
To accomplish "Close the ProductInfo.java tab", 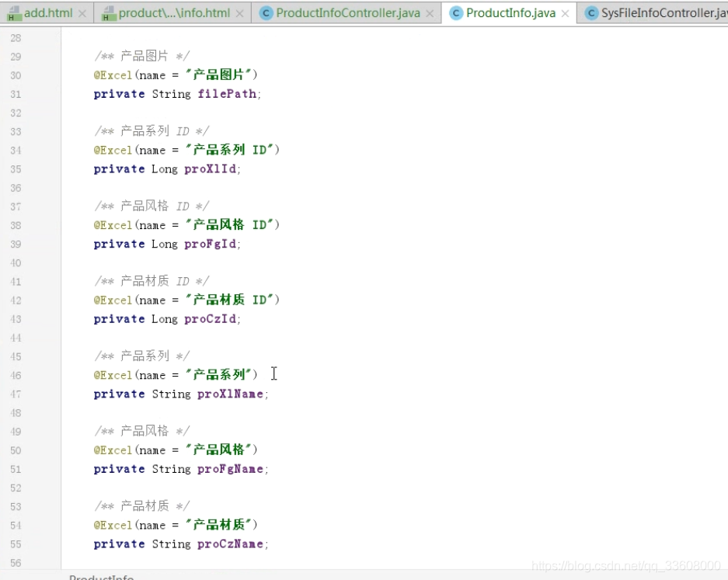I will coord(565,14).
